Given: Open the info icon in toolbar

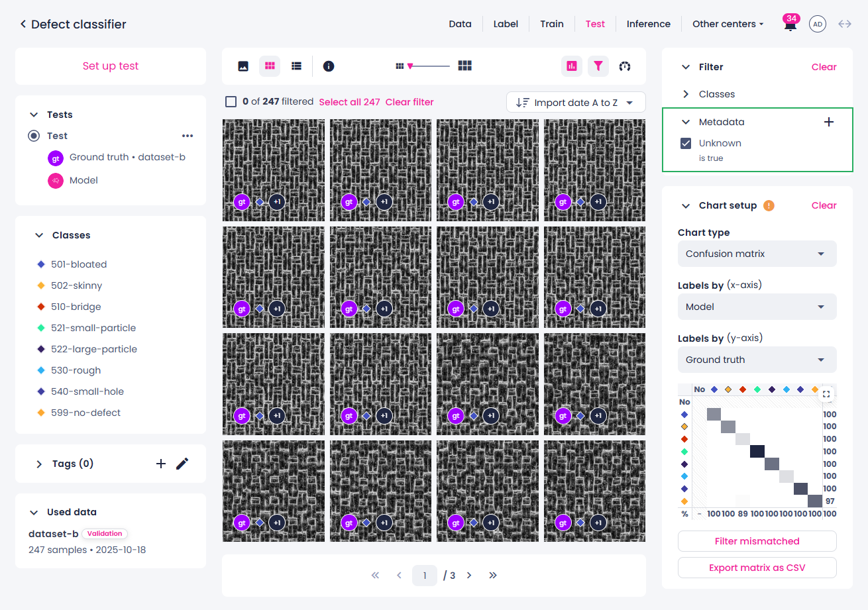Looking at the screenshot, I should (329, 66).
